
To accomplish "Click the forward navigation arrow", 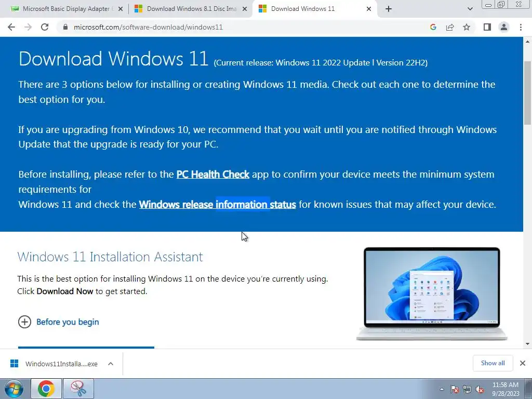I will point(28,27).
